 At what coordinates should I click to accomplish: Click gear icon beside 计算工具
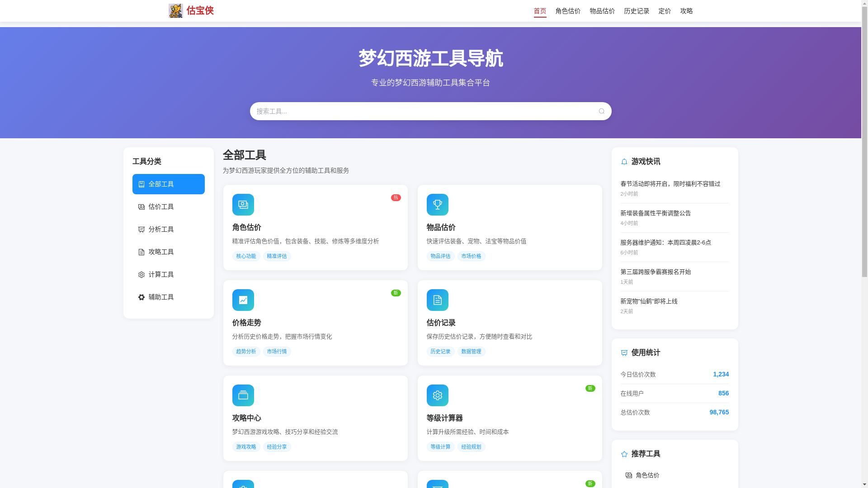click(142, 275)
